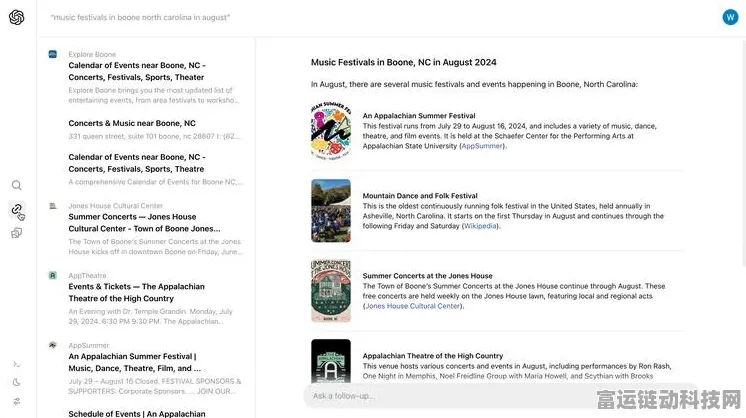Click 'Appalachian Theatre of the High Country' title
This screenshot has height=418, width=746.
point(433,356)
